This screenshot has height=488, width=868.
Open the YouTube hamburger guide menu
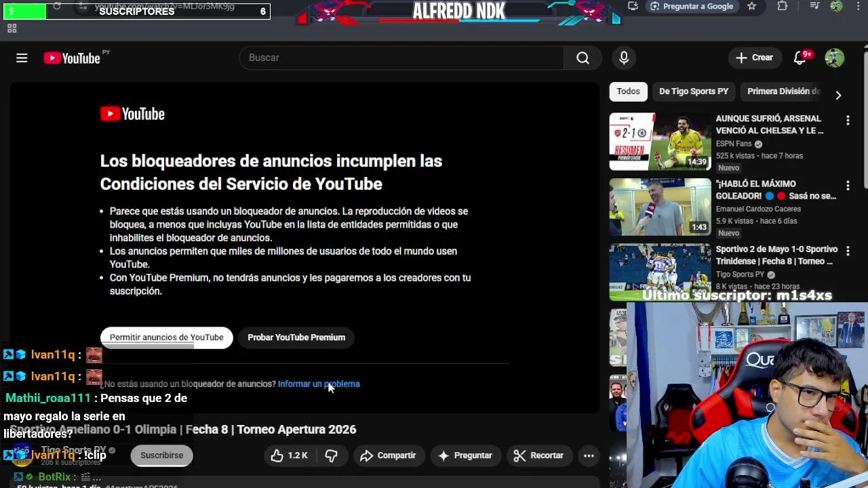(x=22, y=58)
